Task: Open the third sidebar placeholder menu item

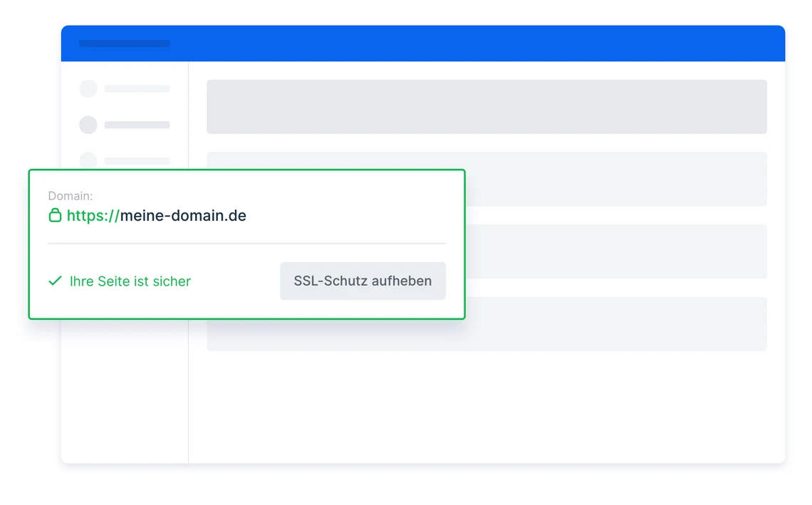Action: (137, 160)
